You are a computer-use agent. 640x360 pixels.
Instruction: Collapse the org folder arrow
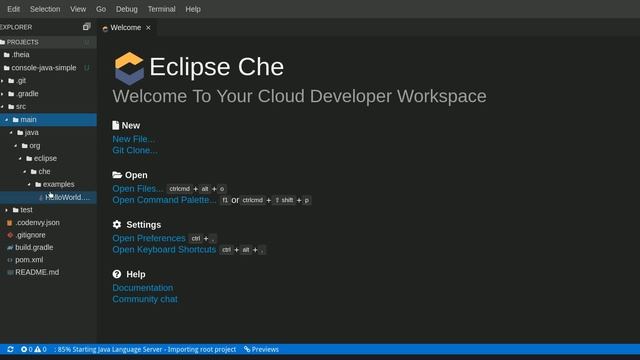tap(16, 146)
